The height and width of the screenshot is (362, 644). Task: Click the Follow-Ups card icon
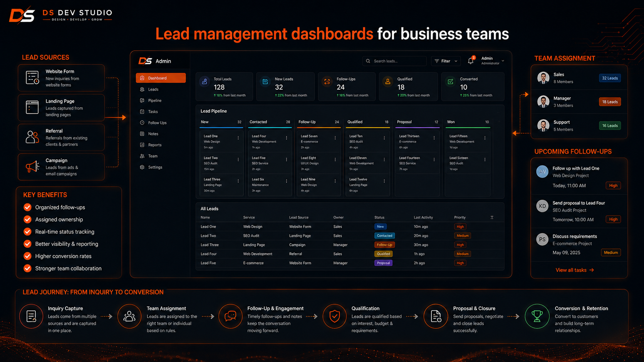[x=327, y=82]
